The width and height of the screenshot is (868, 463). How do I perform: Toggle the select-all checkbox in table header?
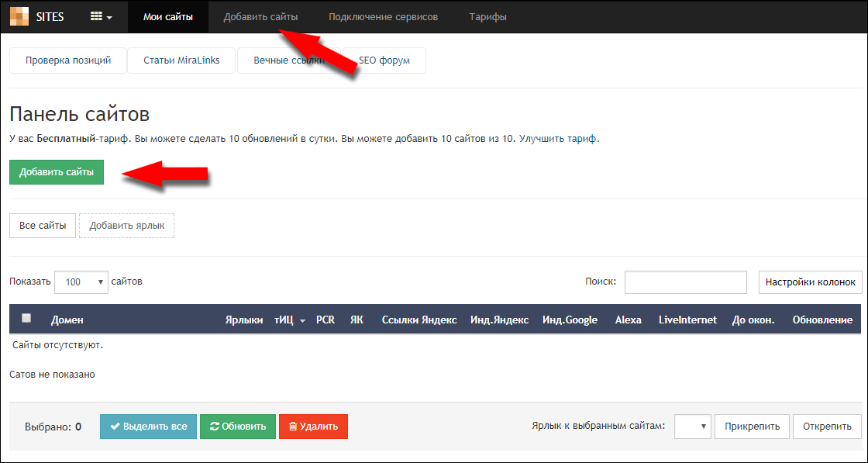[26, 318]
